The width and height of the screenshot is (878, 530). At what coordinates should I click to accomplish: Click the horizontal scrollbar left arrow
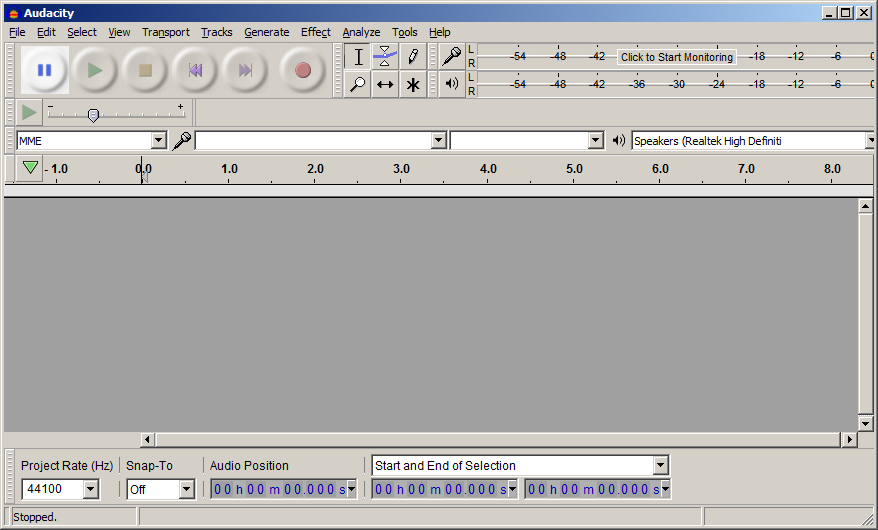(x=147, y=439)
